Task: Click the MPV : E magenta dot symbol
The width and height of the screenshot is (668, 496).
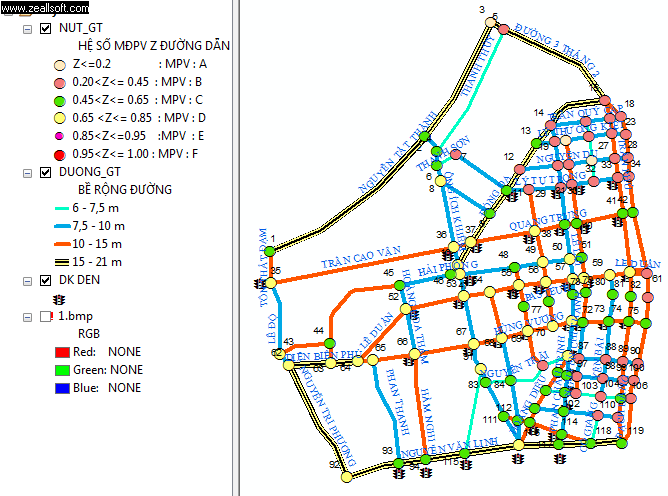Action: (x=59, y=136)
